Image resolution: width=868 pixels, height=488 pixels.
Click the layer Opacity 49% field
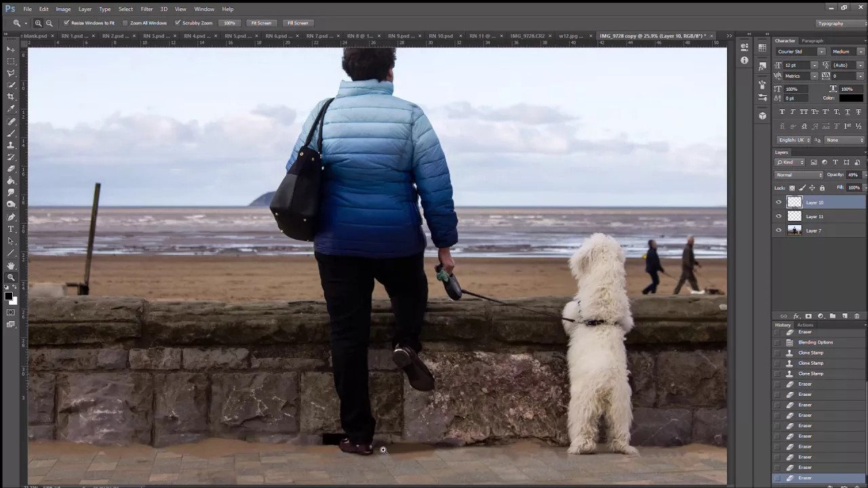point(853,175)
